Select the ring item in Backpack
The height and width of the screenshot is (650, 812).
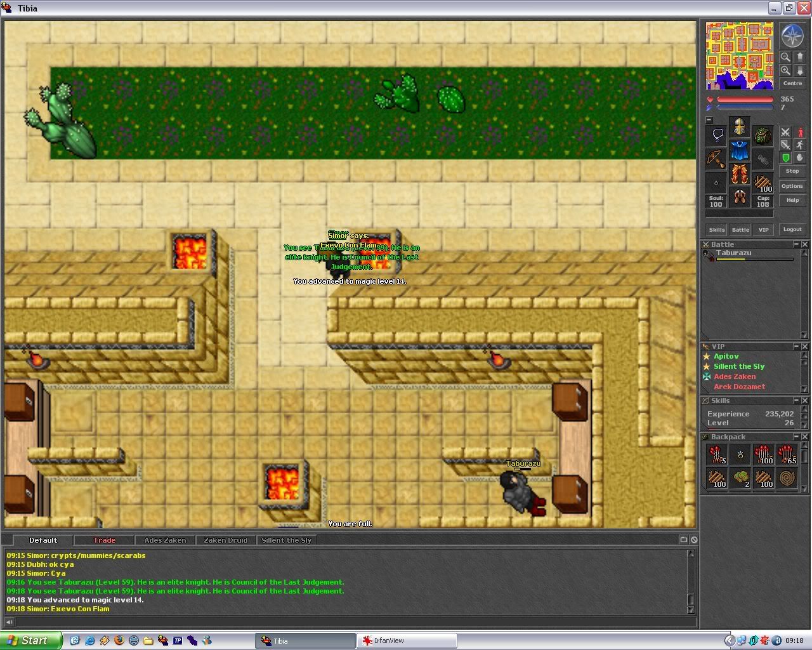[740, 454]
